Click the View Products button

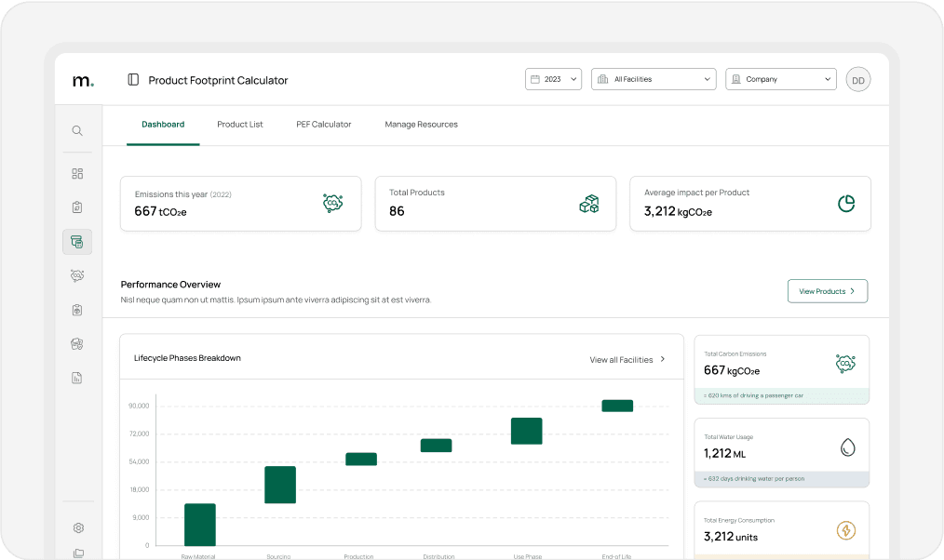pyautogui.click(x=828, y=291)
